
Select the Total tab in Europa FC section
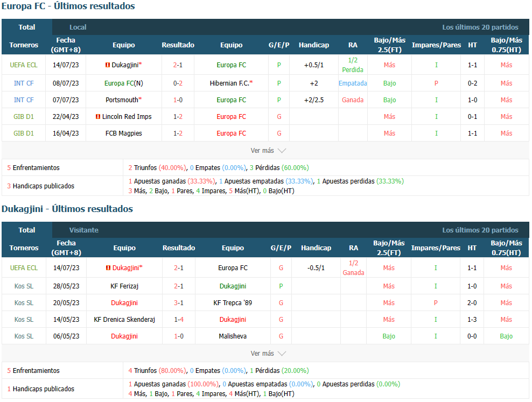27,27
